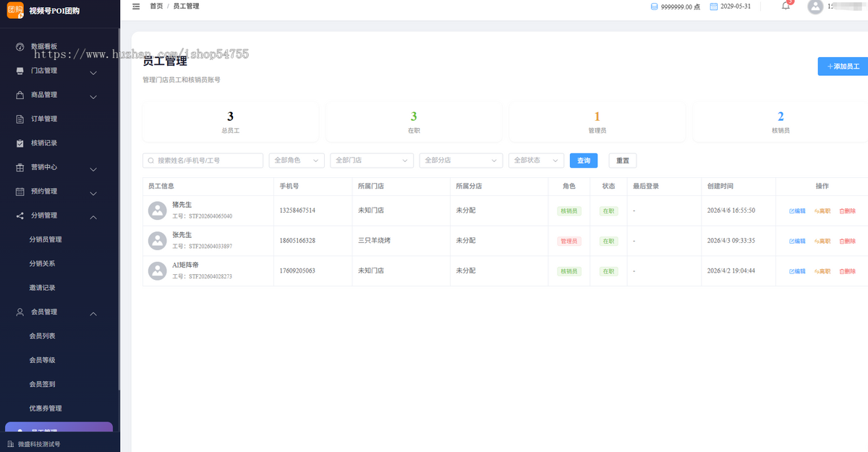
Task: Open the 分销关系 menu item
Action: (42, 263)
